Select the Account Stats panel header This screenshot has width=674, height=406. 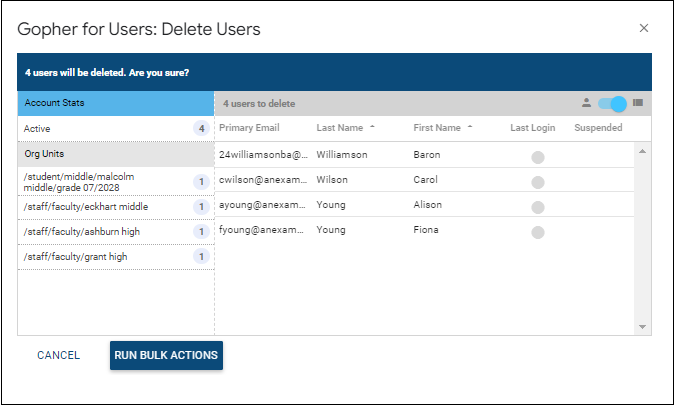(116, 103)
